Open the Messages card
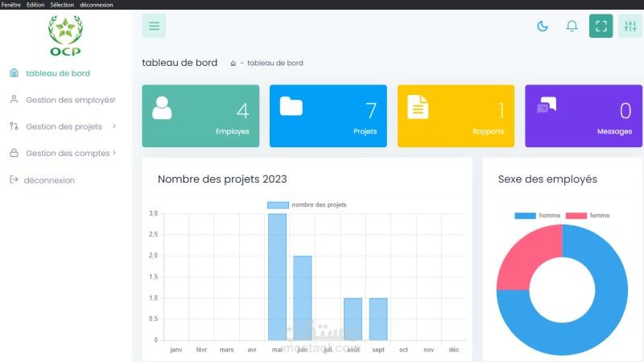Viewport: 644px width, 362px height. click(584, 116)
